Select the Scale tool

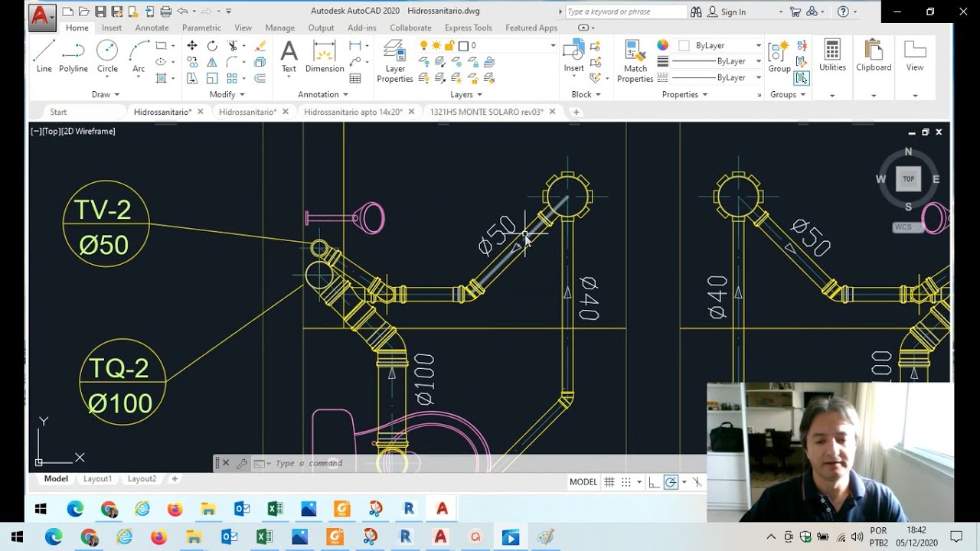(212, 78)
